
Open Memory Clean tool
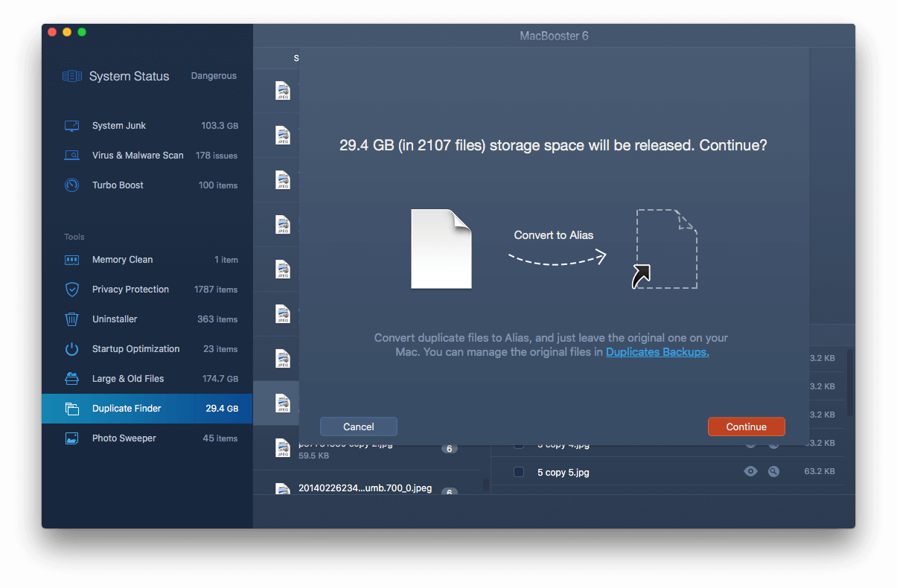coord(122,260)
